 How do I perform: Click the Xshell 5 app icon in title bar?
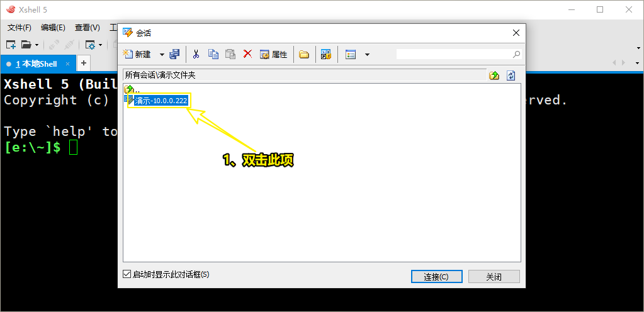click(11, 9)
